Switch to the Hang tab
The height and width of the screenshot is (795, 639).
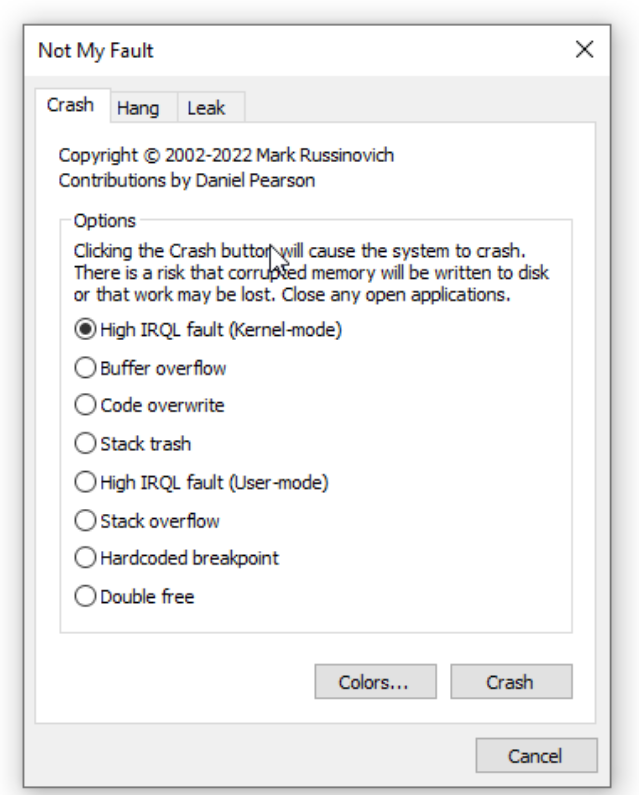point(138,108)
